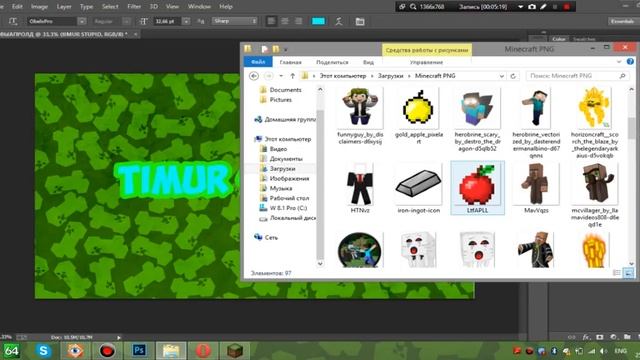640x360 pixels.
Task: Open File Explorer from the taskbar
Action: pyautogui.click(x=171, y=351)
